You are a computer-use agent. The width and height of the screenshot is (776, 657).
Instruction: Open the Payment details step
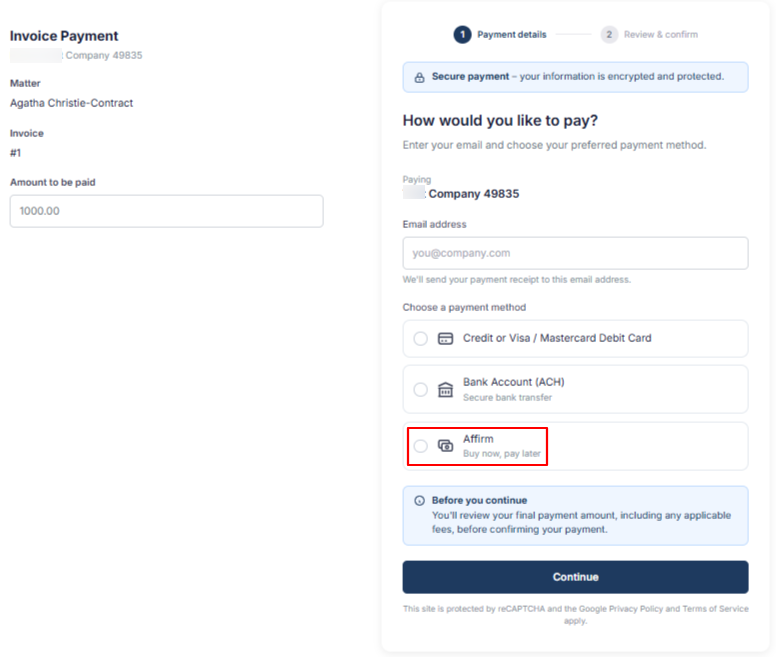tap(511, 35)
